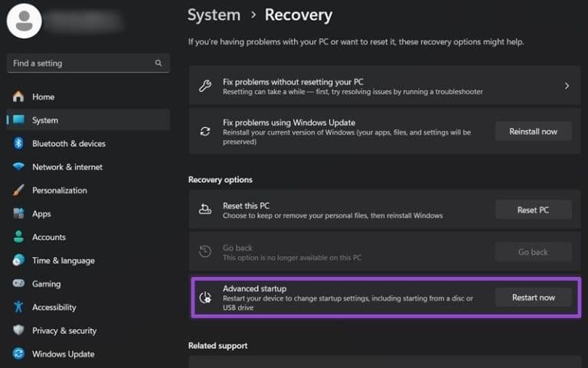Expand Fix problems without resetting chevron
Screen dimensions: 588x368
click(567, 86)
